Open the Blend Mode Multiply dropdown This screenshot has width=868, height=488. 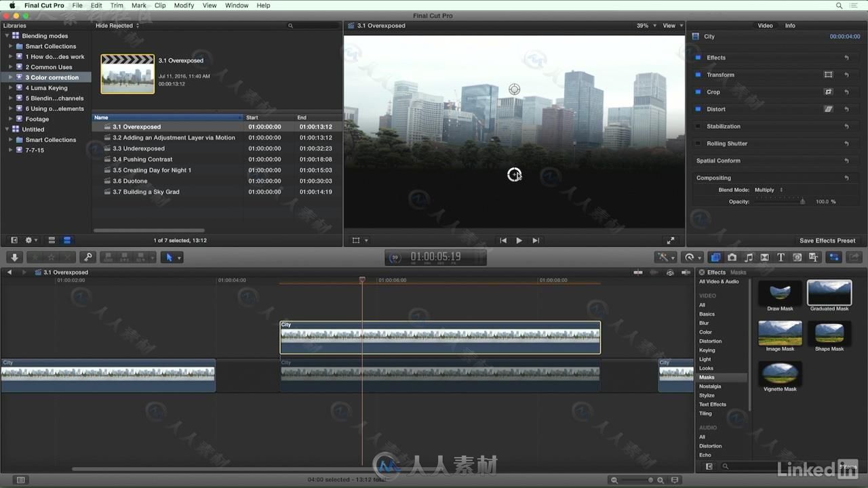pyautogui.click(x=769, y=190)
